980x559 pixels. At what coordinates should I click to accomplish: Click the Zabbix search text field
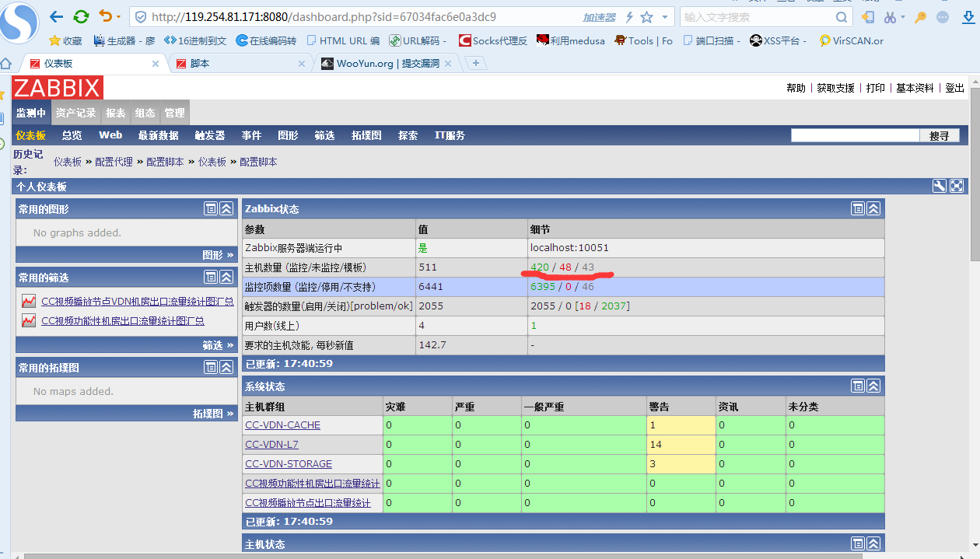855,135
